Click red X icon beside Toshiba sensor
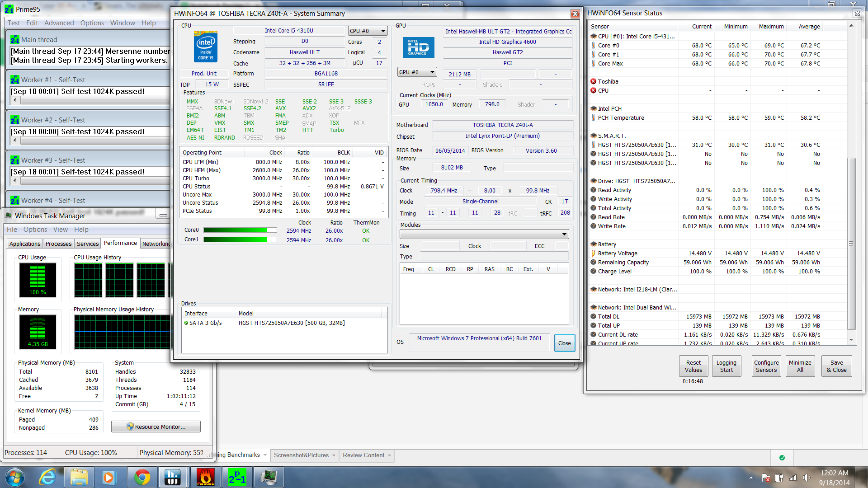The height and width of the screenshot is (488, 868). (593, 81)
